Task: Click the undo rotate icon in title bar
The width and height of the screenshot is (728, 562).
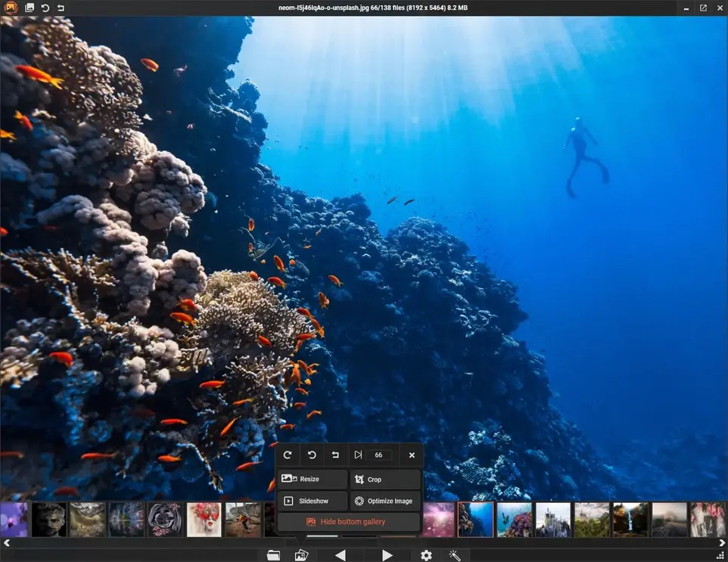Action: tap(45, 8)
